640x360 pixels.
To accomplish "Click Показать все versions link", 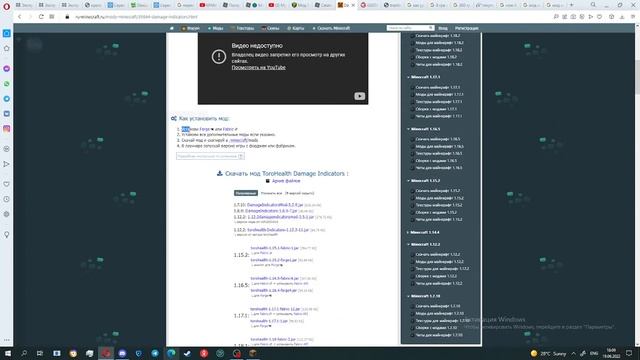I will [x=271, y=193].
